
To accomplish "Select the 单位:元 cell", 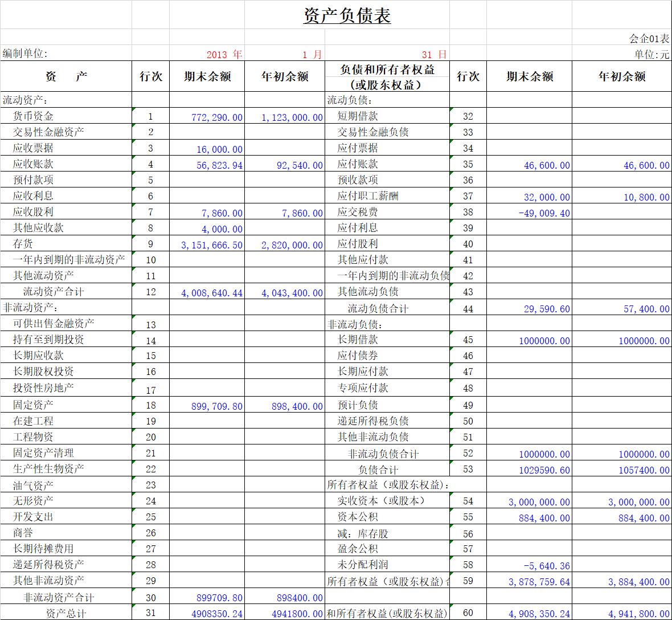I will (x=651, y=55).
